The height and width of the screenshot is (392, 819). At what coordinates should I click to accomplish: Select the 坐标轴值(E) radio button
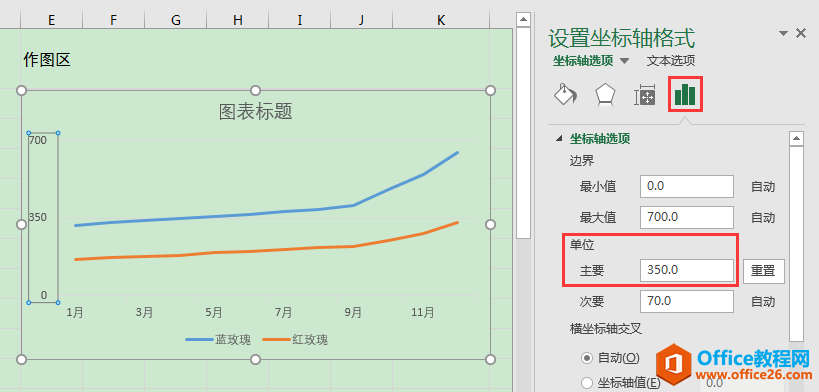tap(587, 383)
